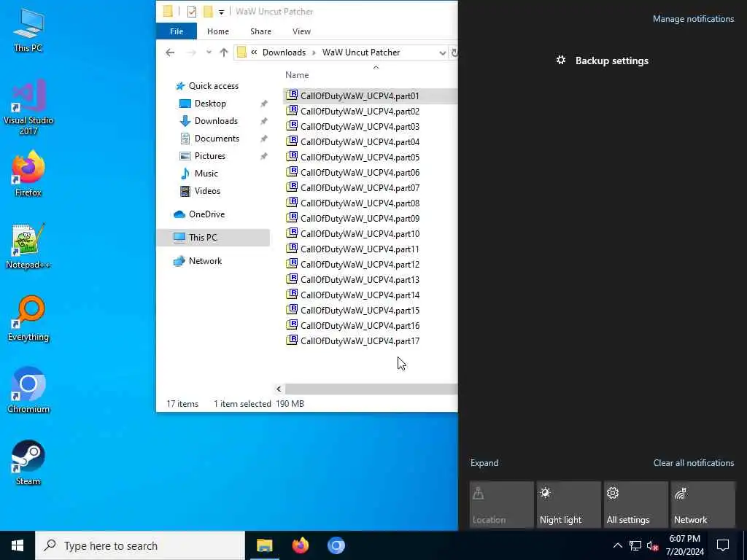The height and width of the screenshot is (560, 747).
Task: Open File Explorer in the taskbar
Action: [x=264, y=545]
